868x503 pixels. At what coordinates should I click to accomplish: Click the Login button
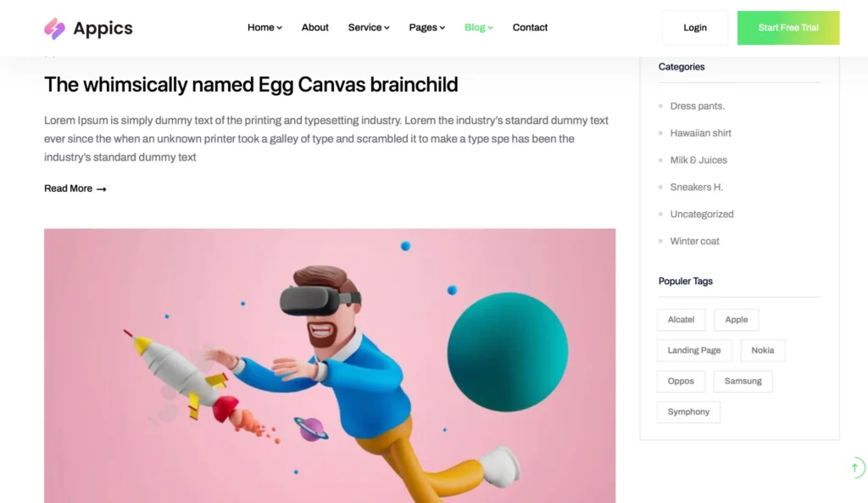695,28
